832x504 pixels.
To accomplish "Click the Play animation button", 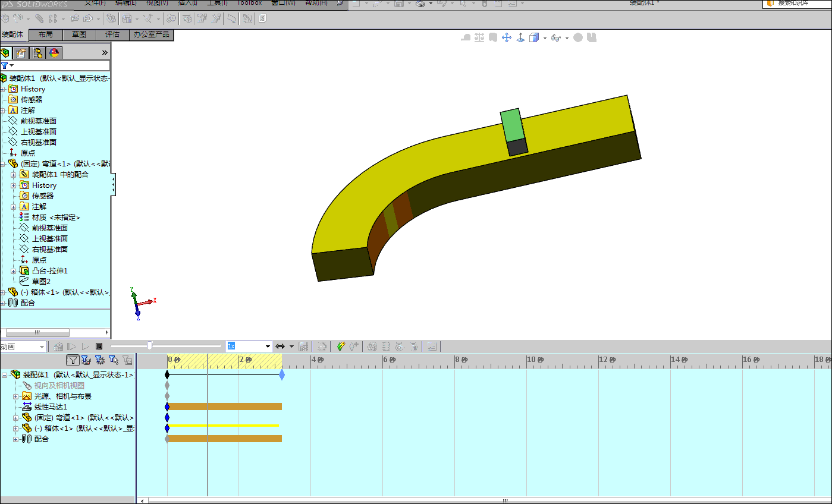I will click(x=85, y=346).
